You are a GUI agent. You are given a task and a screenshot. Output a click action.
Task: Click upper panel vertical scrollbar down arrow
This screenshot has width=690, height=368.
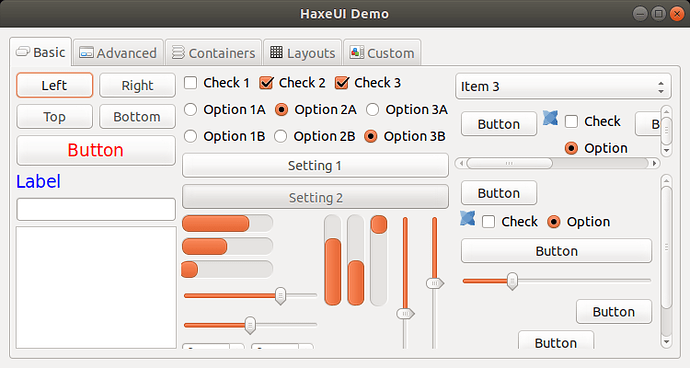coord(666,151)
